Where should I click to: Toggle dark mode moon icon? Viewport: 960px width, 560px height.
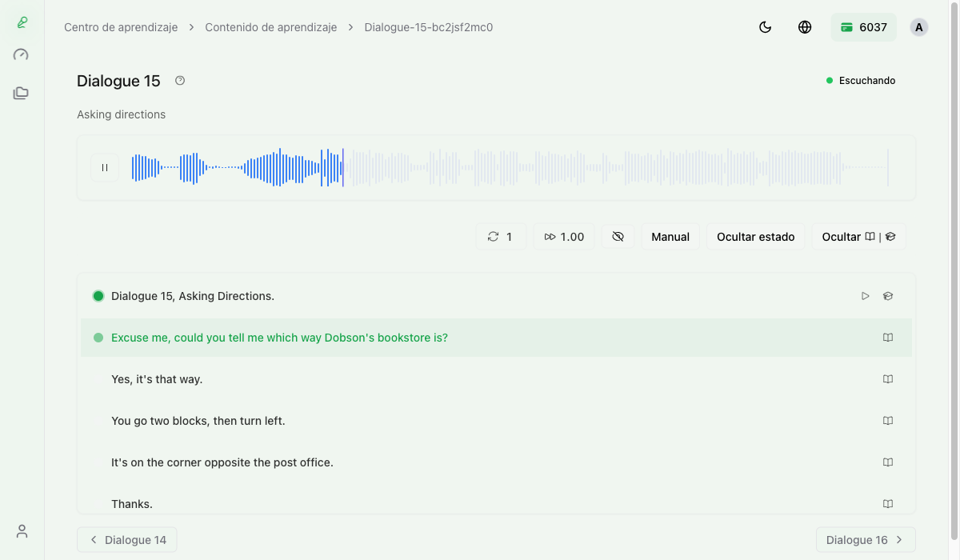tap(765, 27)
